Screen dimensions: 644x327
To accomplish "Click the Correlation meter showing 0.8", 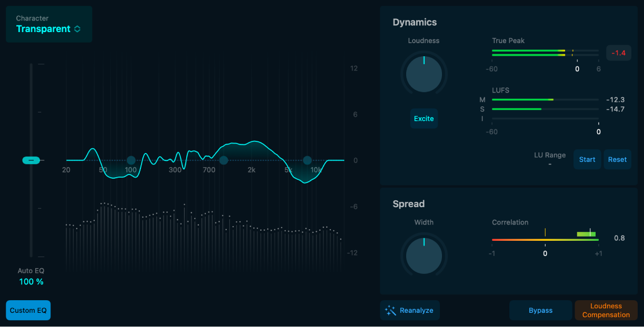I will pos(545,239).
